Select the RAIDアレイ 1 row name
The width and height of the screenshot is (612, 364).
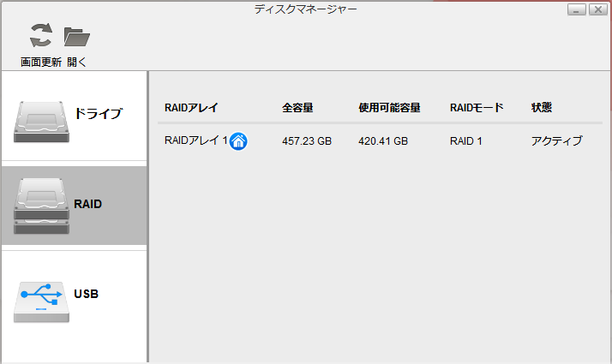point(196,140)
